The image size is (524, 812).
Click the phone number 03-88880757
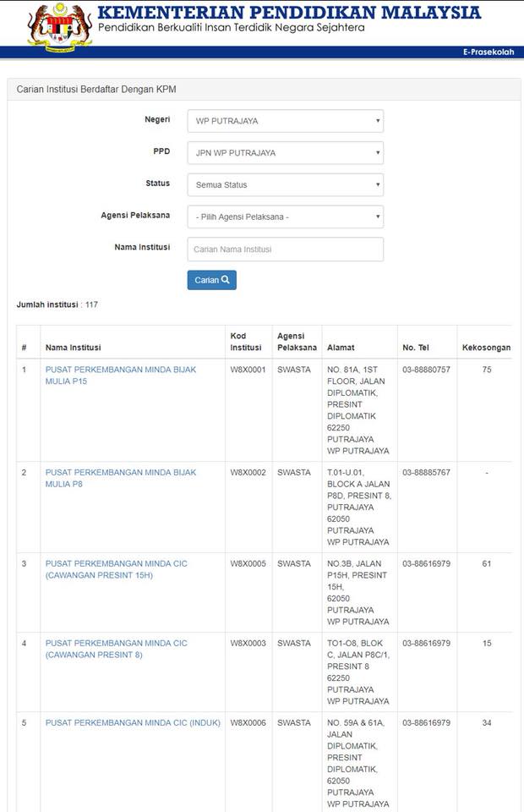426,370
